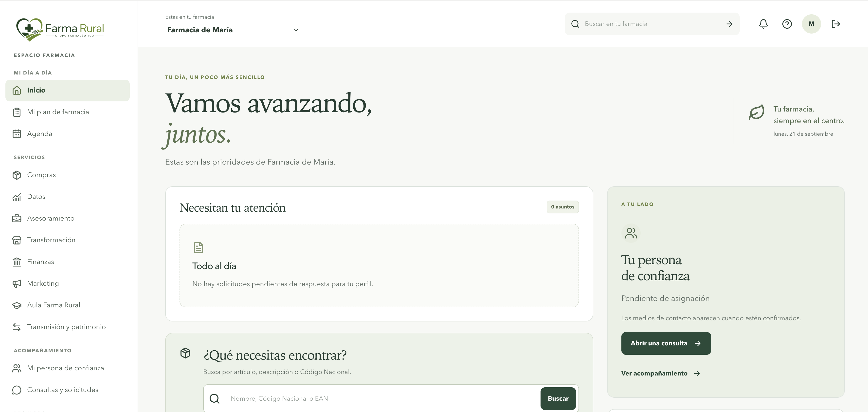This screenshot has width=868, height=412.
Task: Open Mi plan de farmacia
Action: click(67, 112)
